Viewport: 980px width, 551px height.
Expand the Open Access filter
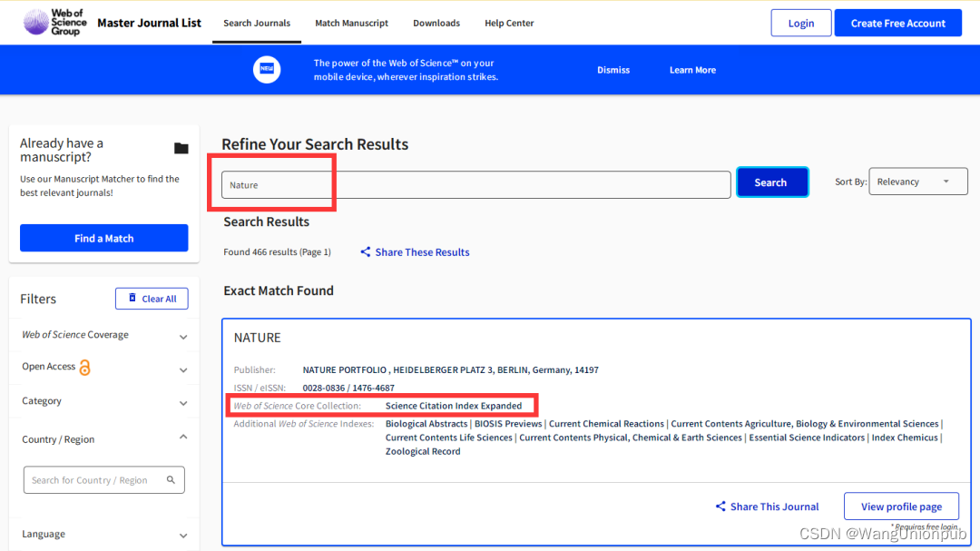183,370
